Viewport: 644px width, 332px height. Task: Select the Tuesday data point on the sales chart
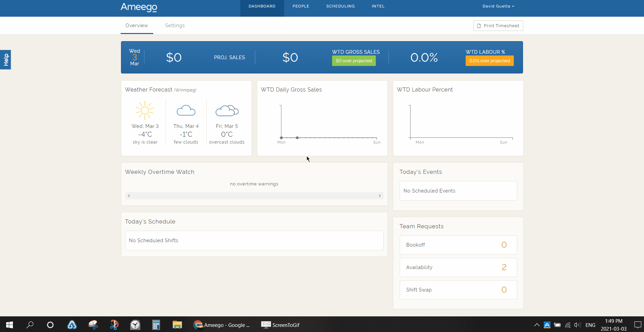(297, 138)
